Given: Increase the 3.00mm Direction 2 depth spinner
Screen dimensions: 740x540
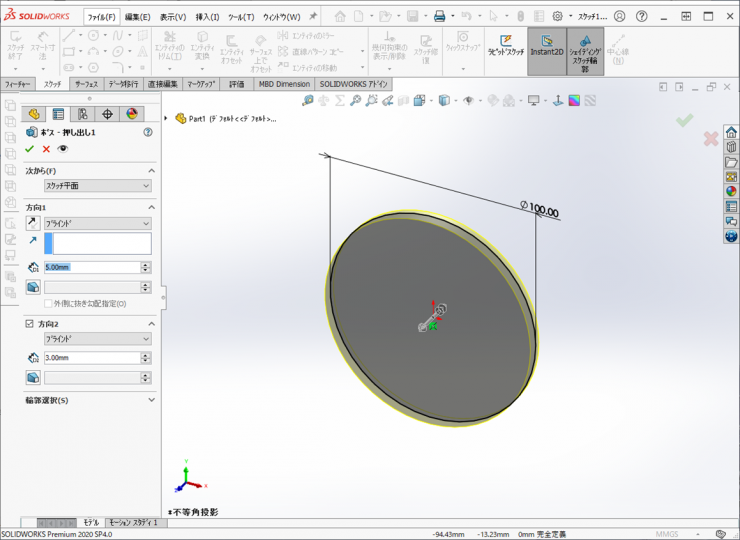Looking at the screenshot, I should point(146,355).
